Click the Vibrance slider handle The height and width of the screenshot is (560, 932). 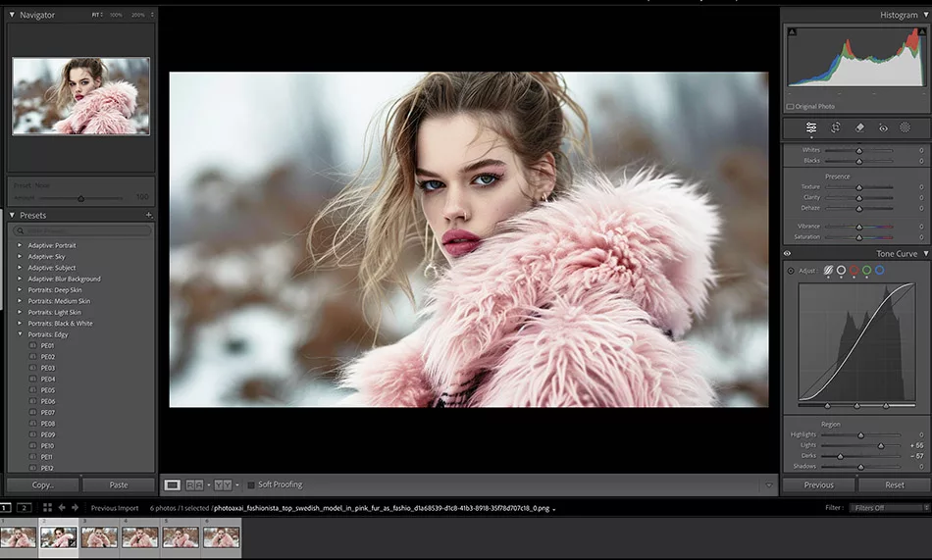click(858, 228)
